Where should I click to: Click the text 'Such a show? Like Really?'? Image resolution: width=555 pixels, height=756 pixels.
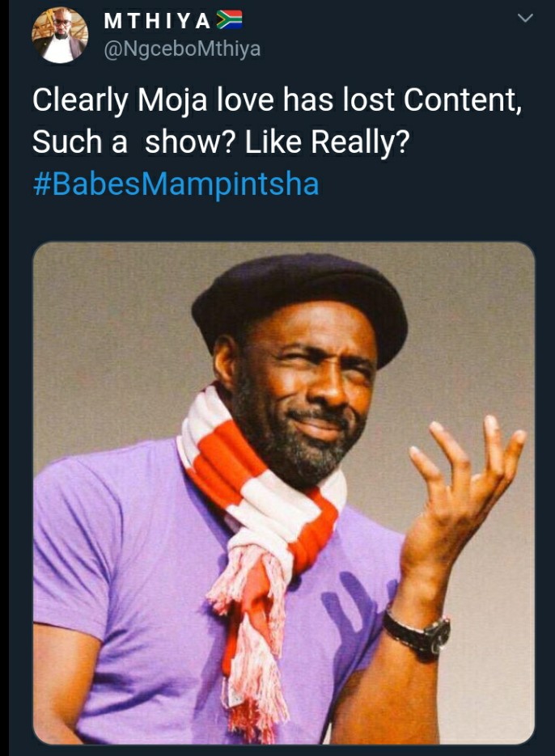click(x=221, y=142)
